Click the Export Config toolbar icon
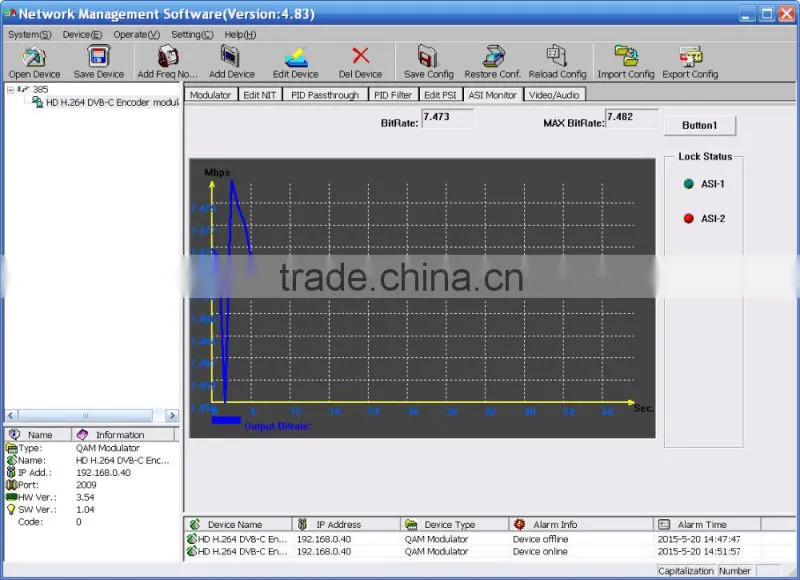 coord(690,62)
